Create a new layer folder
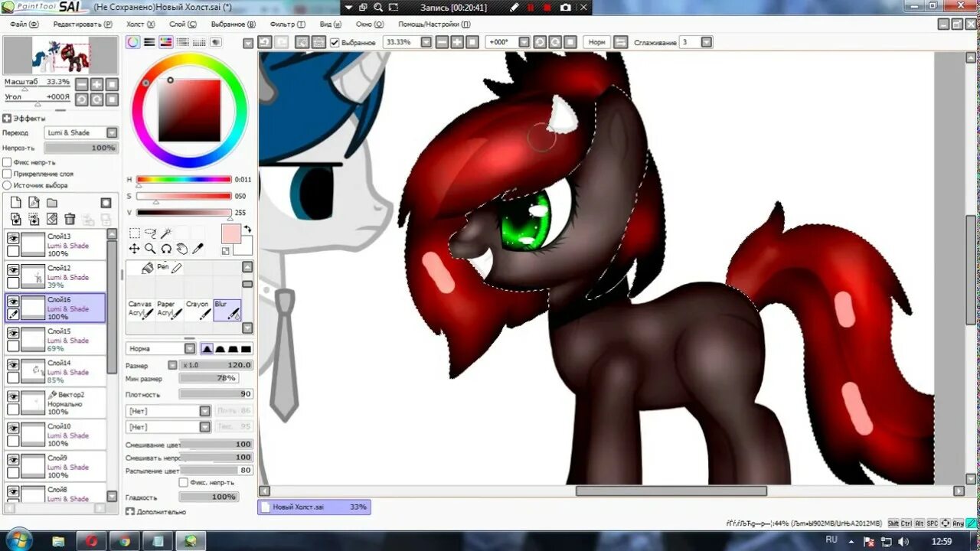 pos(52,203)
